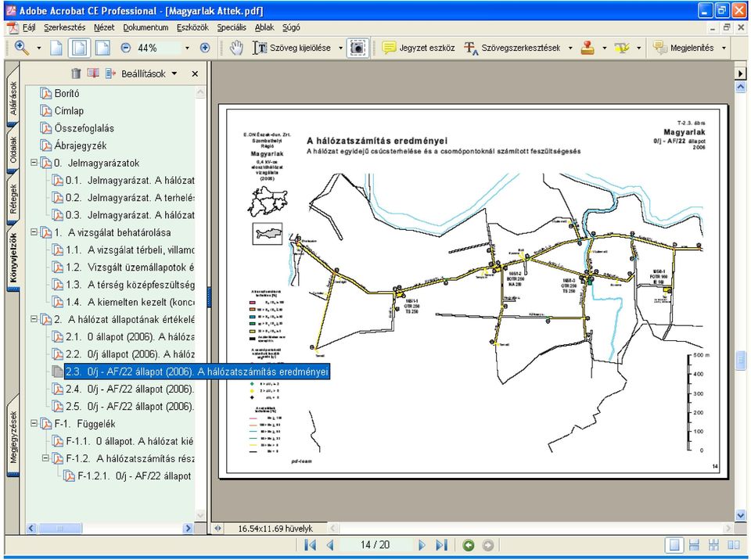Select single page layout icon
This screenshot has height=560, width=751.
pyautogui.click(x=674, y=545)
